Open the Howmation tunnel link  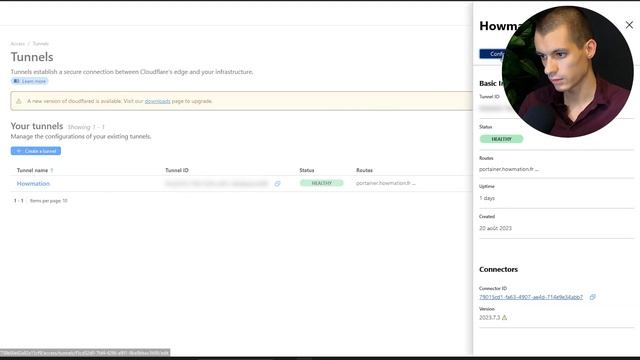tap(33, 184)
